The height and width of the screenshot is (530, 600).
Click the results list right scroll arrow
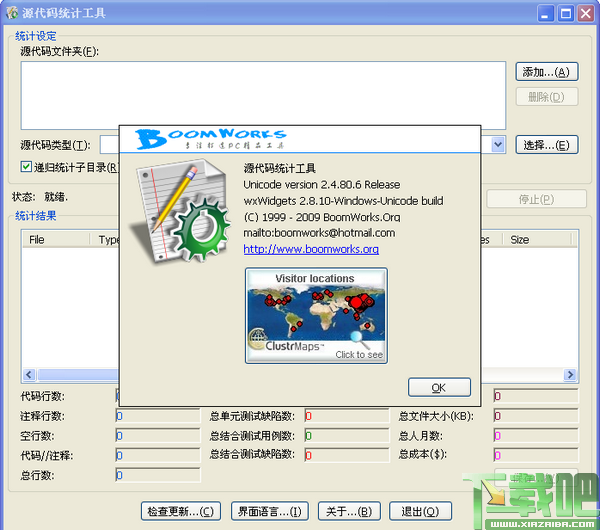570,374
